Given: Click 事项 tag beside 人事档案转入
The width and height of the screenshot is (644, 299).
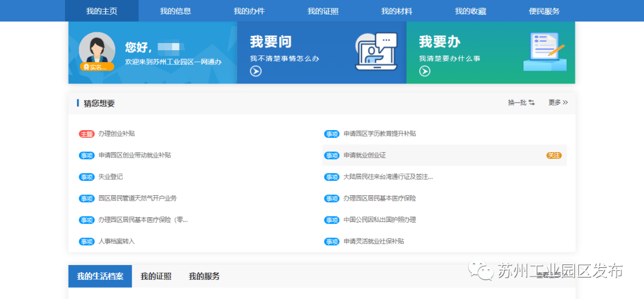Looking at the screenshot, I should point(86,241).
